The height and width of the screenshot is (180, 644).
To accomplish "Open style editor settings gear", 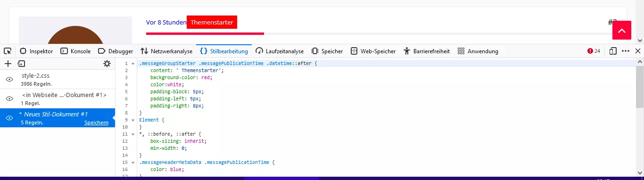I will (107, 64).
